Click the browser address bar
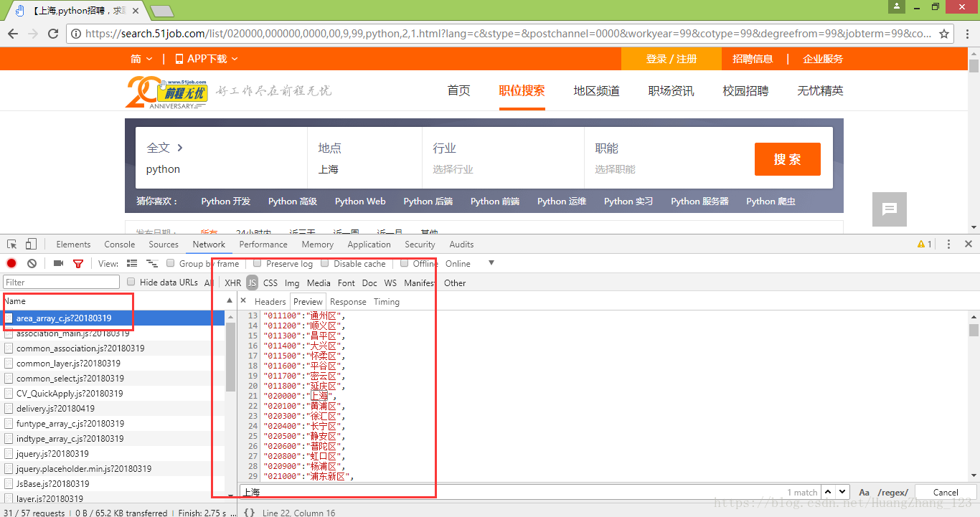 509,34
